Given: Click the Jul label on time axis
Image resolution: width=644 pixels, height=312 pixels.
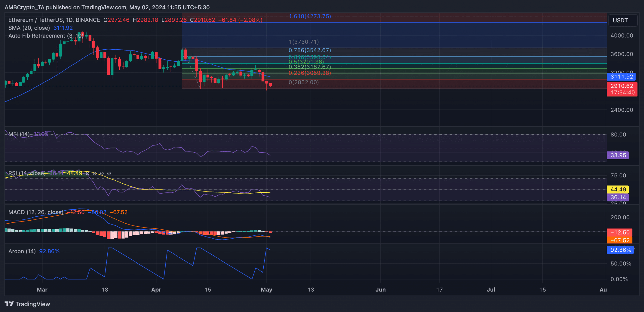Looking at the screenshot, I should tap(491, 290).
